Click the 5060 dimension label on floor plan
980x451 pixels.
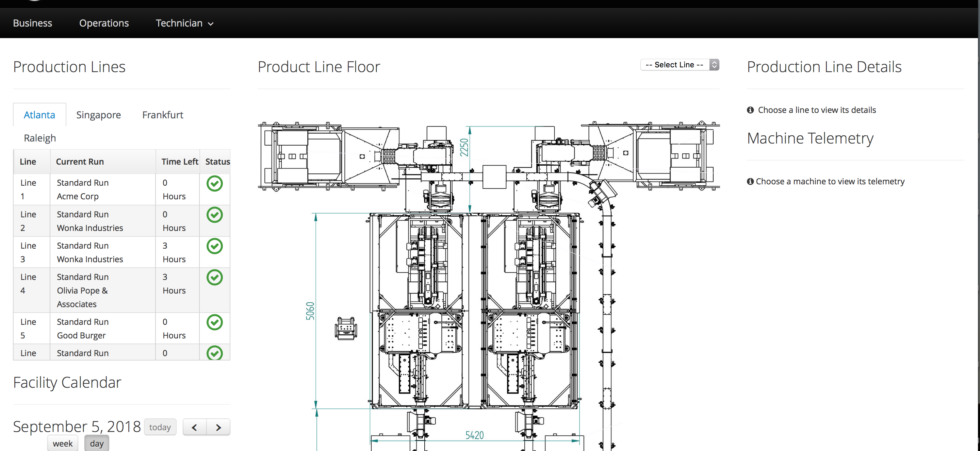click(x=310, y=311)
